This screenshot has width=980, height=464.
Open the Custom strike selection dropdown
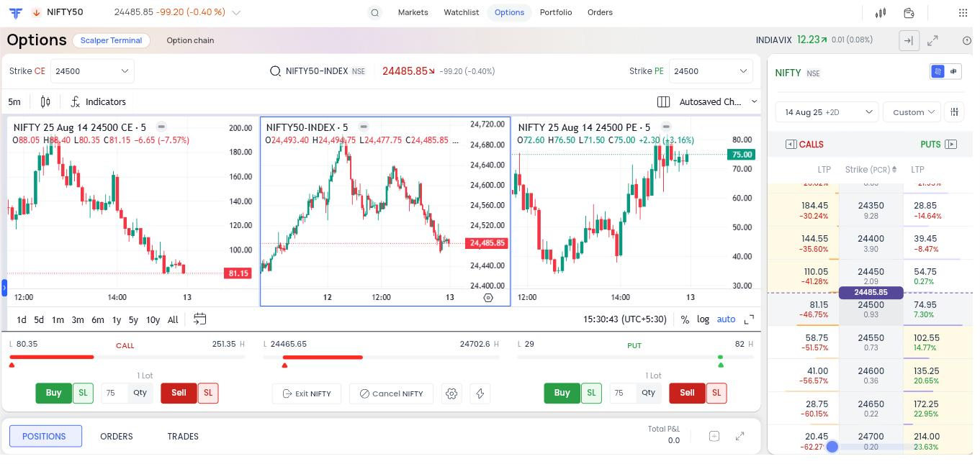pyautogui.click(x=912, y=112)
